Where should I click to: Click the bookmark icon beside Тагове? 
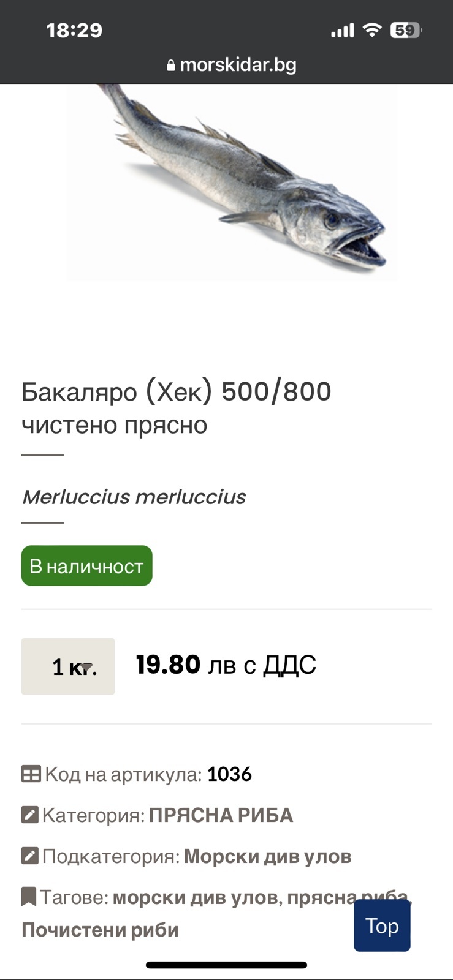click(28, 897)
